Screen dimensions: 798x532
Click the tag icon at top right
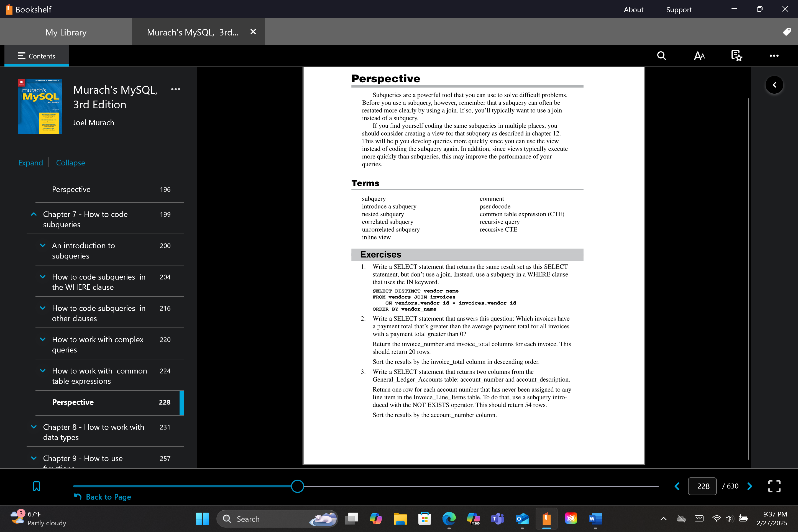pos(787,32)
